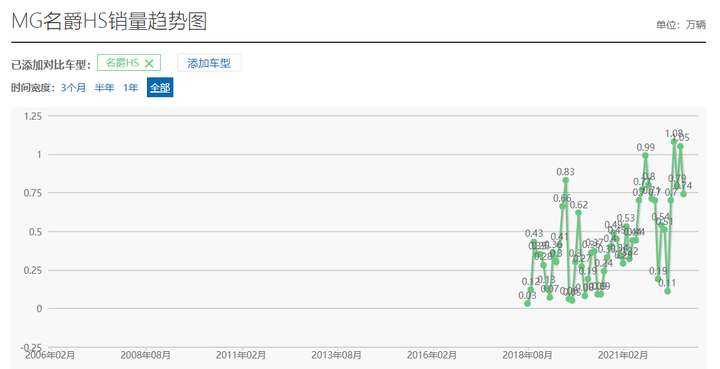Click the x-axis label 2018年08月
Screen dimensions: 720x369
pyautogui.click(x=527, y=355)
